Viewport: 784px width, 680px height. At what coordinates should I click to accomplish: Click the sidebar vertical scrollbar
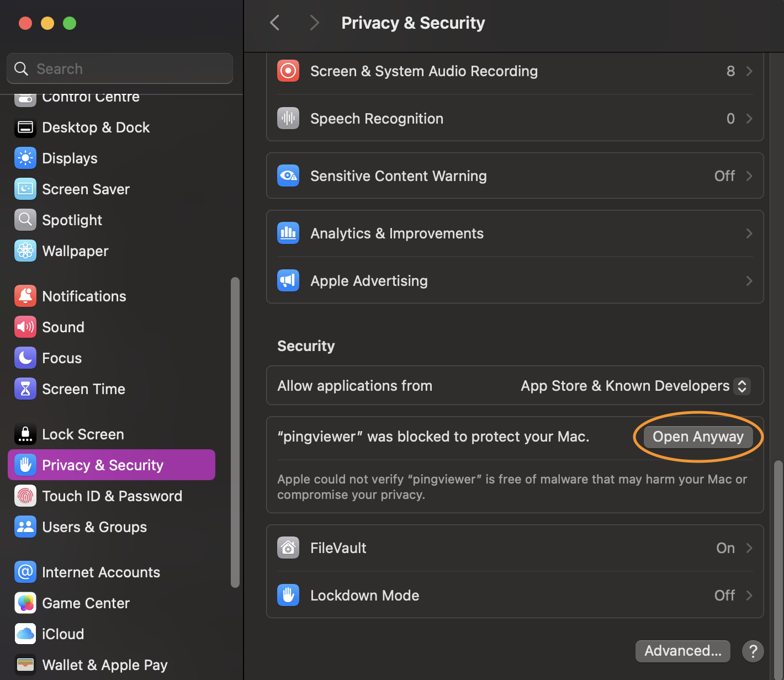point(235,432)
